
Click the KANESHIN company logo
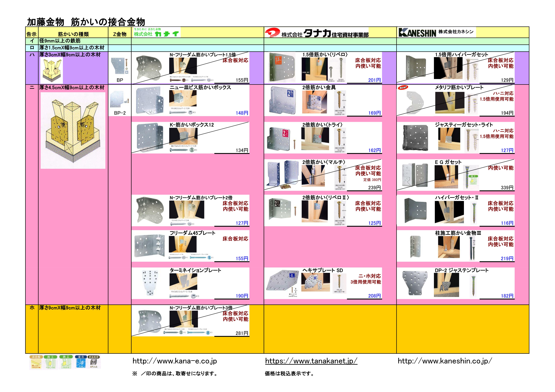(417, 32)
